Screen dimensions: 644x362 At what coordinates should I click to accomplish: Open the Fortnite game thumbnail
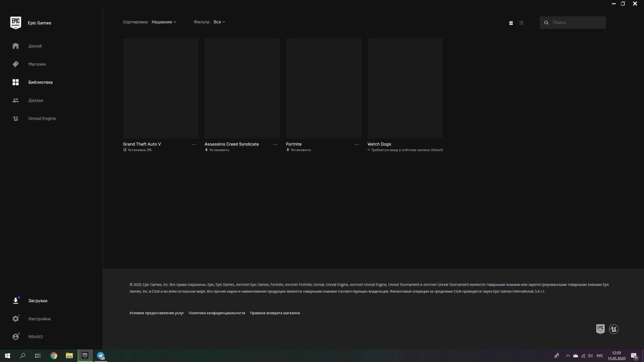[x=324, y=88]
